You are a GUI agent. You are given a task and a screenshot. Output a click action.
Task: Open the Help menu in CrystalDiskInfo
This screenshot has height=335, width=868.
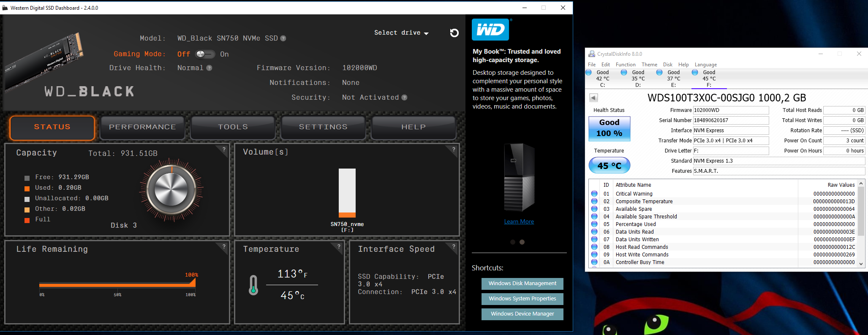point(683,65)
